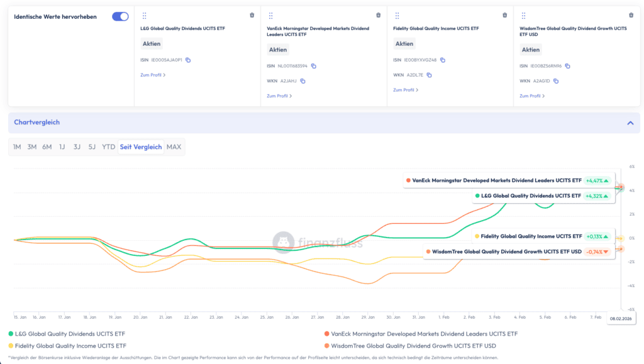The width and height of the screenshot is (644, 364).
Task: Copy WisdomTree WKN A2AG1D
Action: click(557, 81)
